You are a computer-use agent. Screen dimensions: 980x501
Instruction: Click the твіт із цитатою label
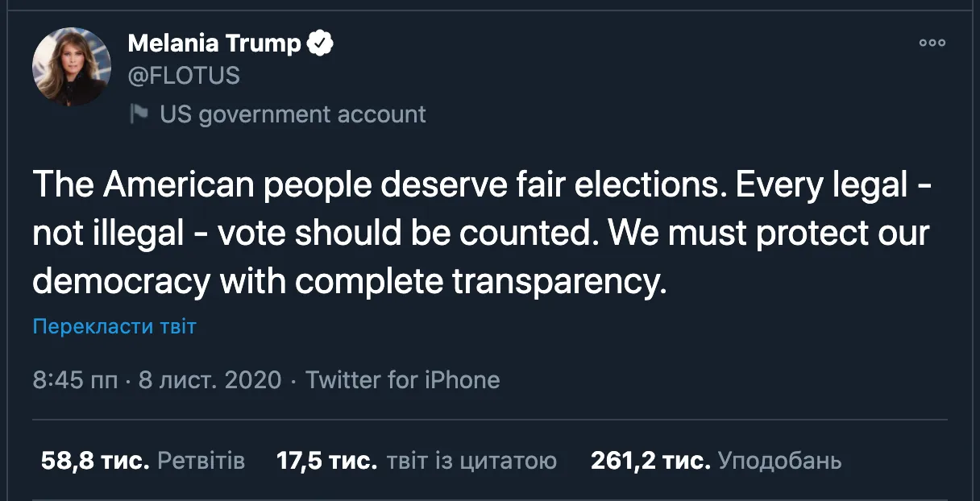click(473, 461)
